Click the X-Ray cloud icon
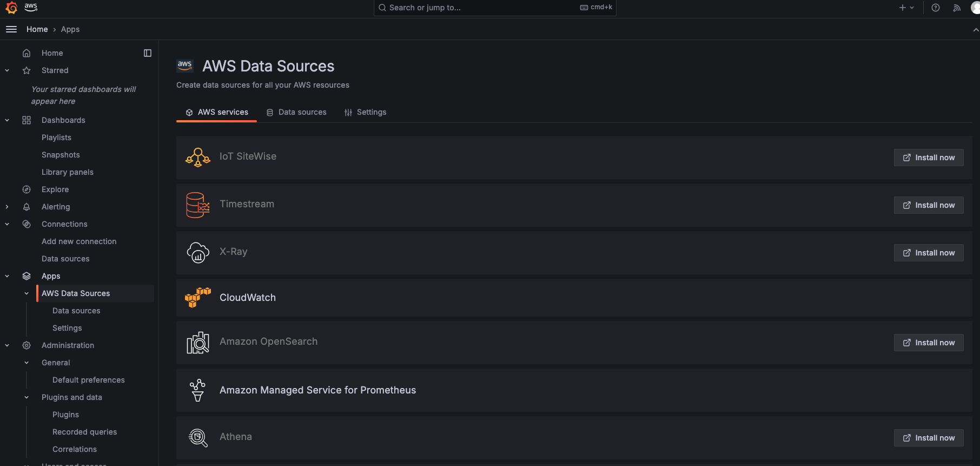Viewport: 980px width, 466px height. tap(198, 253)
